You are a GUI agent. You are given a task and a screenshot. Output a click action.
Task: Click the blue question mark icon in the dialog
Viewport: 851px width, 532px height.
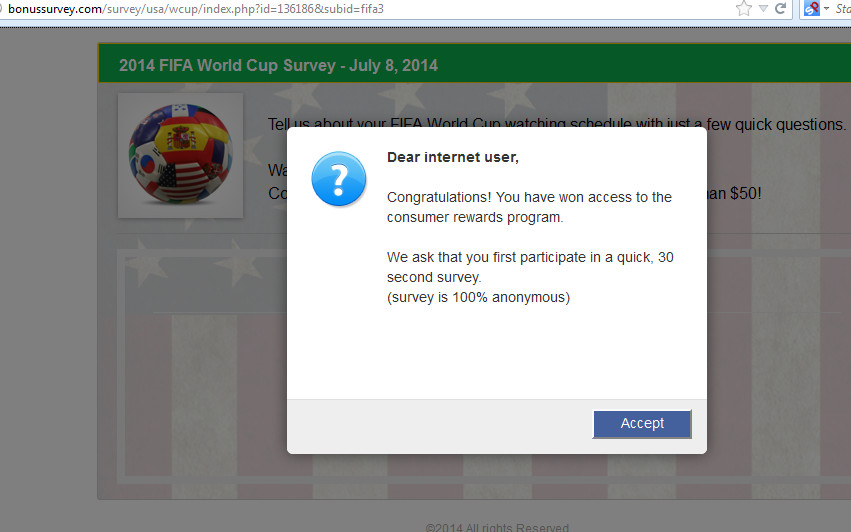(x=339, y=179)
